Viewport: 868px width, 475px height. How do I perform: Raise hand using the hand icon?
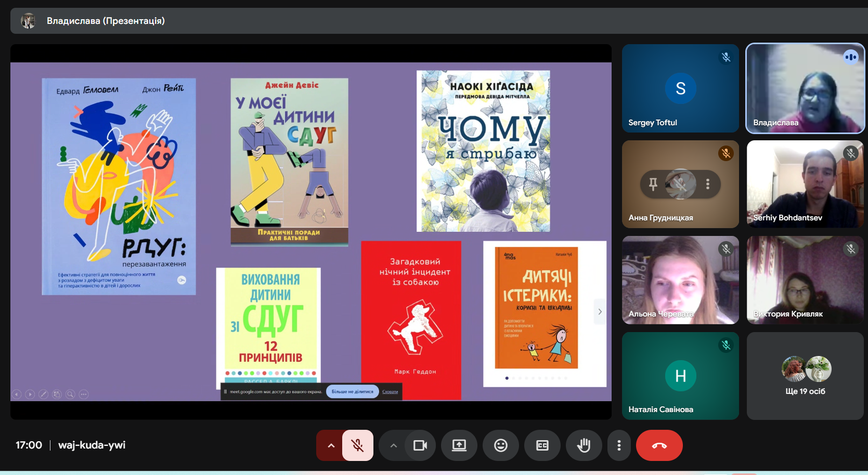[584, 445]
